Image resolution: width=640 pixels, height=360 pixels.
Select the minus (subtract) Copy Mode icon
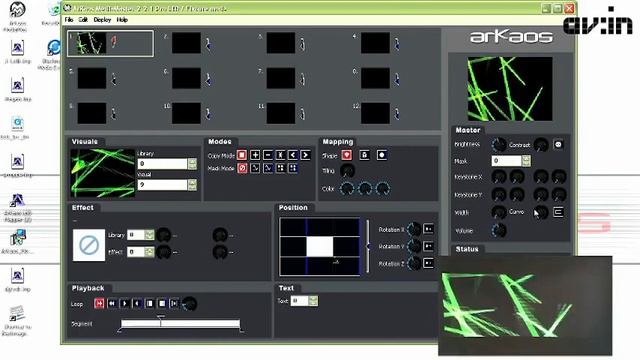pos(268,155)
